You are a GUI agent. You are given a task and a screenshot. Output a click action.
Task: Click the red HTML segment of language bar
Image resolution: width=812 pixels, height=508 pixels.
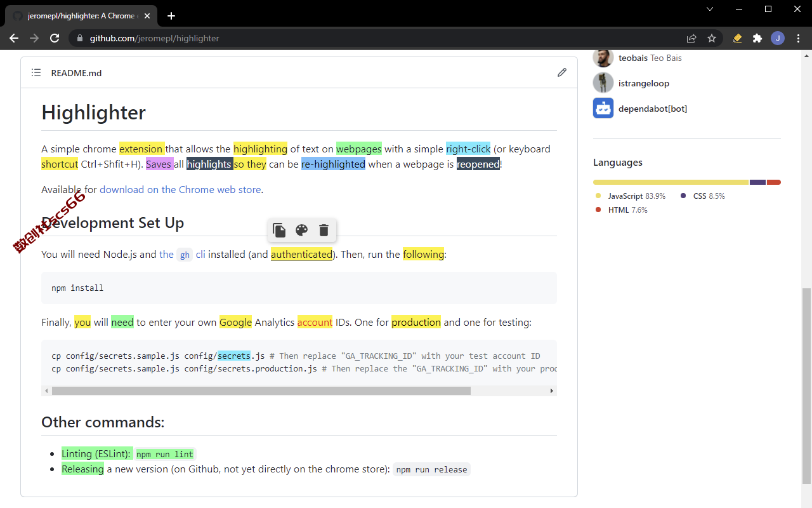point(774,182)
